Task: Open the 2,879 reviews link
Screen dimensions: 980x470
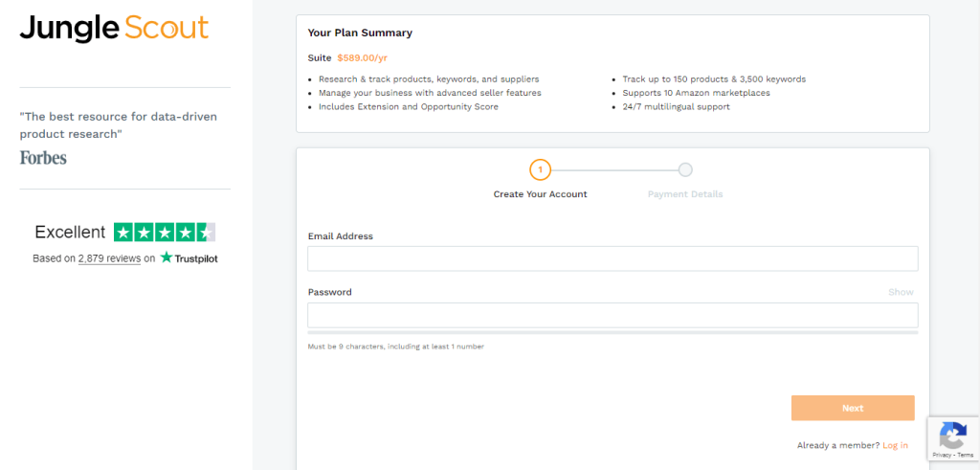Action: (109, 258)
